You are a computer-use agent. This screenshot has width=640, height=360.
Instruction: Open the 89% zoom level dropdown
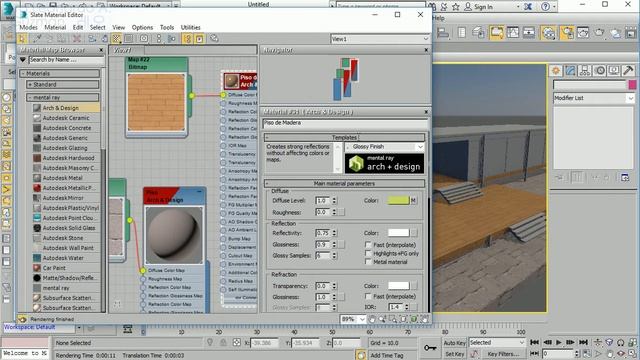(x=353, y=319)
